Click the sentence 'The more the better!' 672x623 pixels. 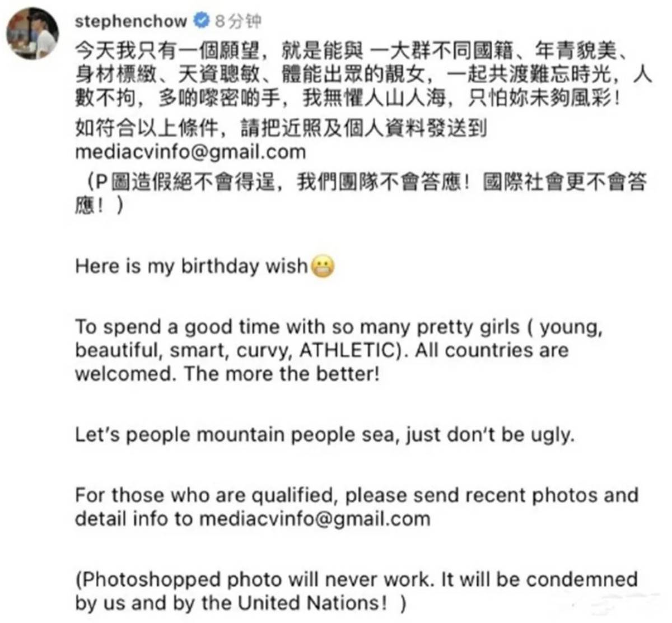pyautogui.click(x=282, y=374)
